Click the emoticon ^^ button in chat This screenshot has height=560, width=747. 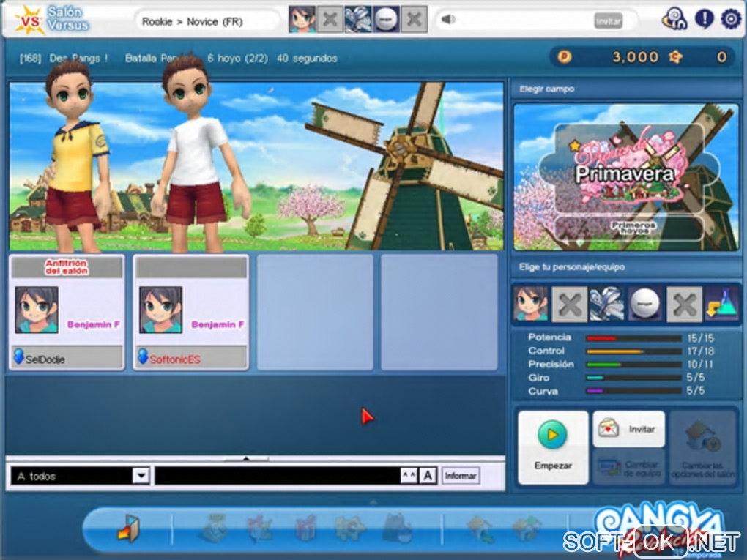point(409,475)
